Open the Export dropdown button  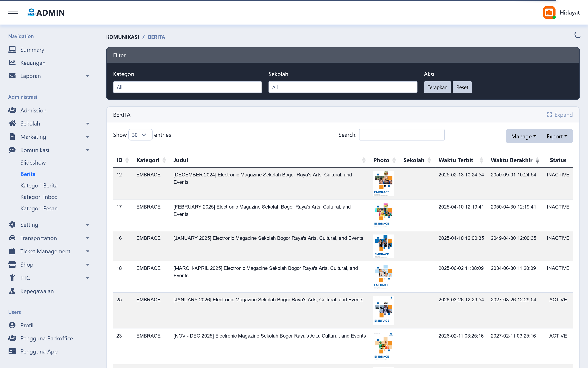557,136
